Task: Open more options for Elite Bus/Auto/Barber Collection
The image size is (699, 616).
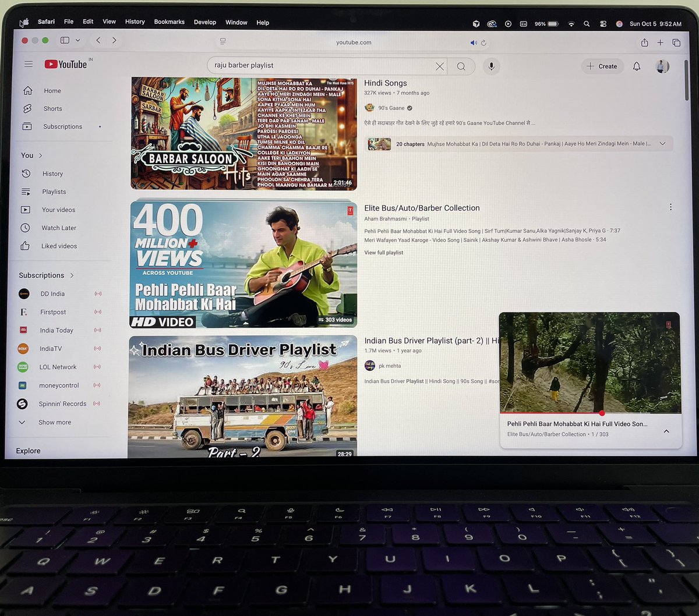Action: pyautogui.click(x=670, y=207)
